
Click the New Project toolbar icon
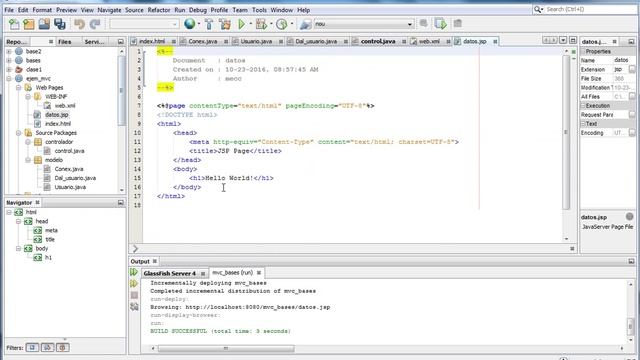pos(29,24)
